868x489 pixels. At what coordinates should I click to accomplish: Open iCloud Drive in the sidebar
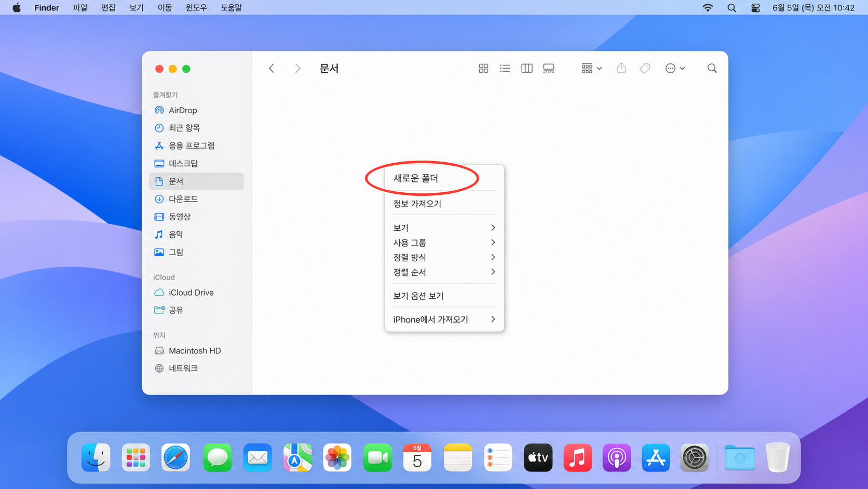(x=196, y=293)
